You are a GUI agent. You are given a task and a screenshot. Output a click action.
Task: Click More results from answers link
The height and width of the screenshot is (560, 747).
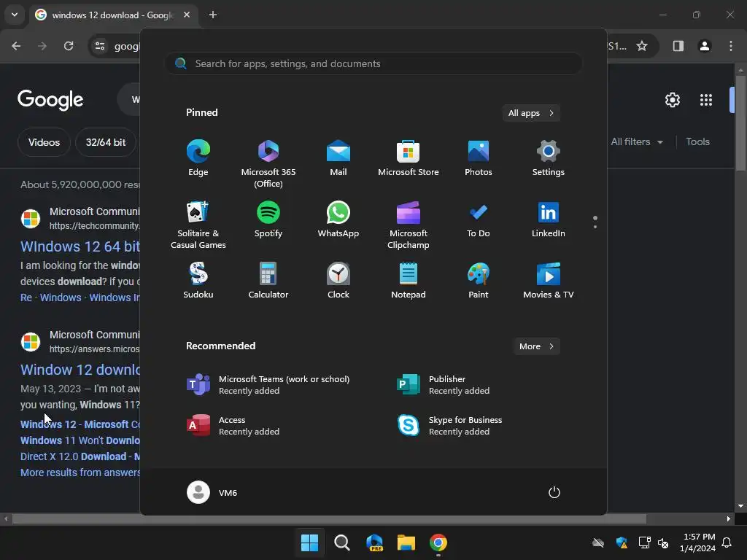coord(80,472)
